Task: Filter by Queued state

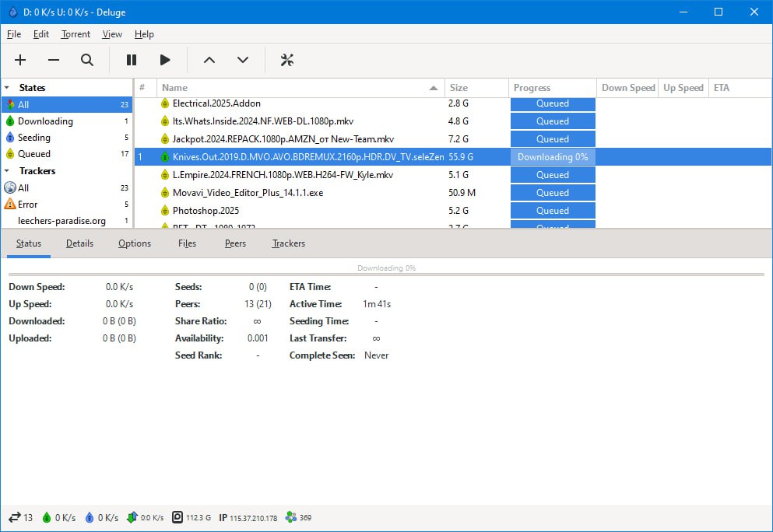Action: click(34, 154)
